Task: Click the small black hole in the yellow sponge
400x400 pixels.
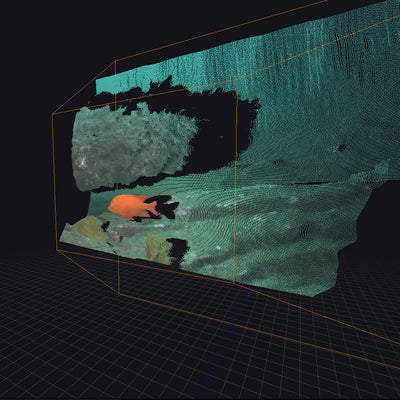Action: 105,226
